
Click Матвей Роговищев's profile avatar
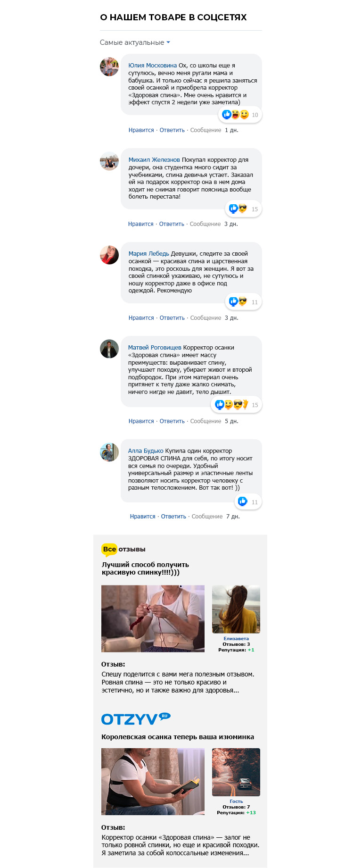point(109,349)
